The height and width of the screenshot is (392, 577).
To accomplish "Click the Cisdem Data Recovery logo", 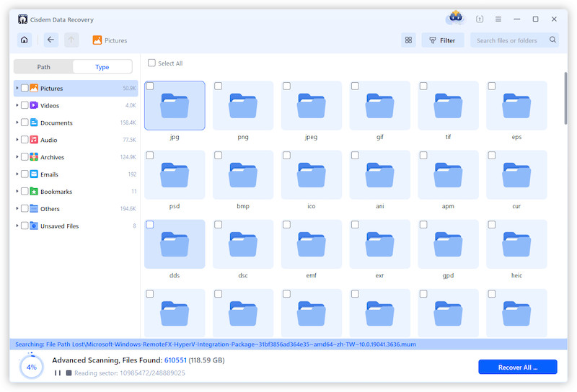I will coord(23,19).
